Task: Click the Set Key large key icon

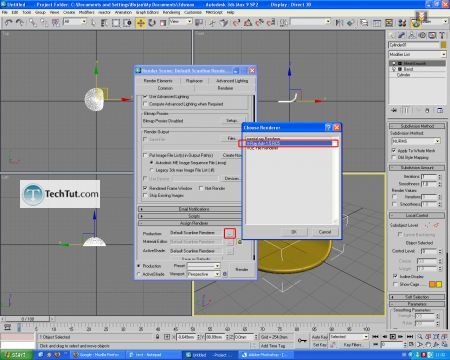Action: point(302,341)
